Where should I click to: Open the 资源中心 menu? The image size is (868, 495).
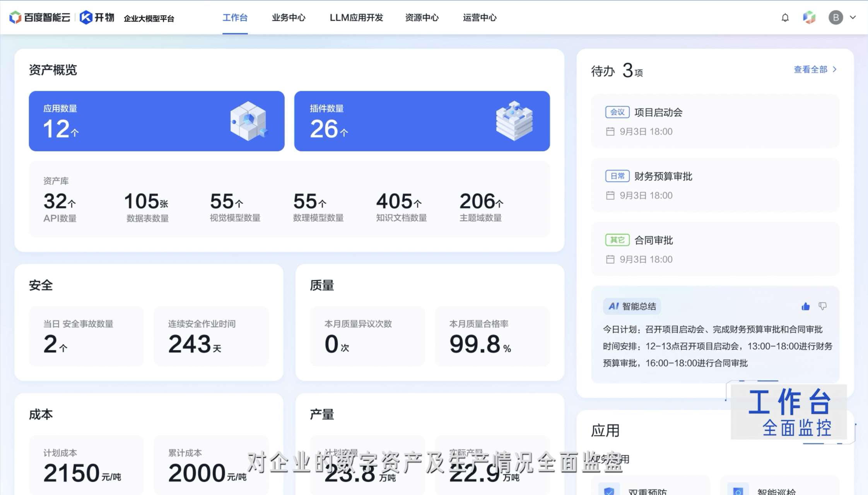(x=422, y=18)
